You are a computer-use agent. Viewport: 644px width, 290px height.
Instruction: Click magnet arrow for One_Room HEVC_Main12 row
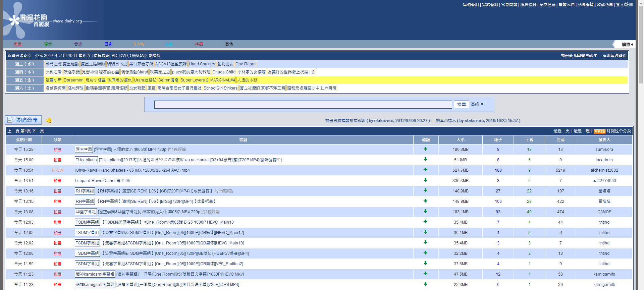tap(425, 232)
